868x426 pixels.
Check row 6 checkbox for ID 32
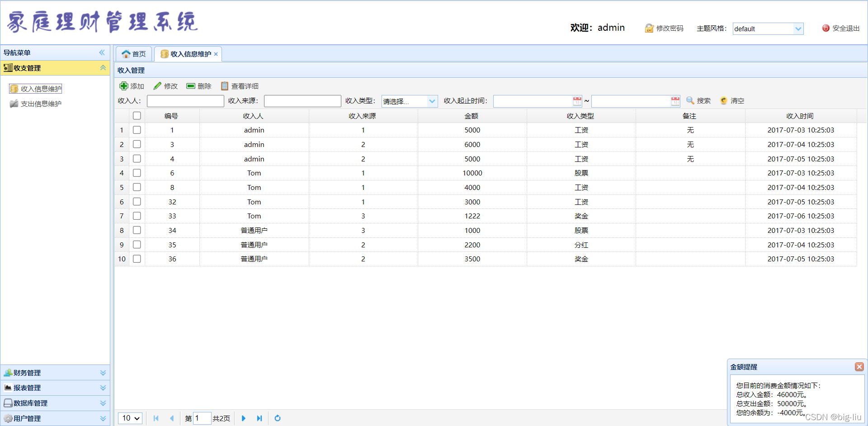click(x=137, y=202)
